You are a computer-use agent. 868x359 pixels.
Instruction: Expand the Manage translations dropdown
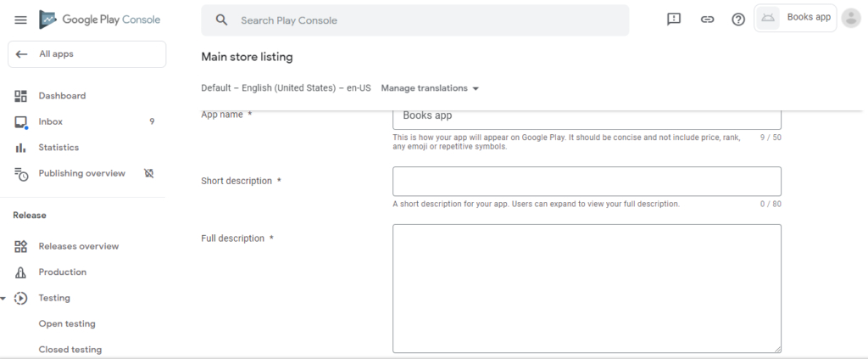(430, 88)
